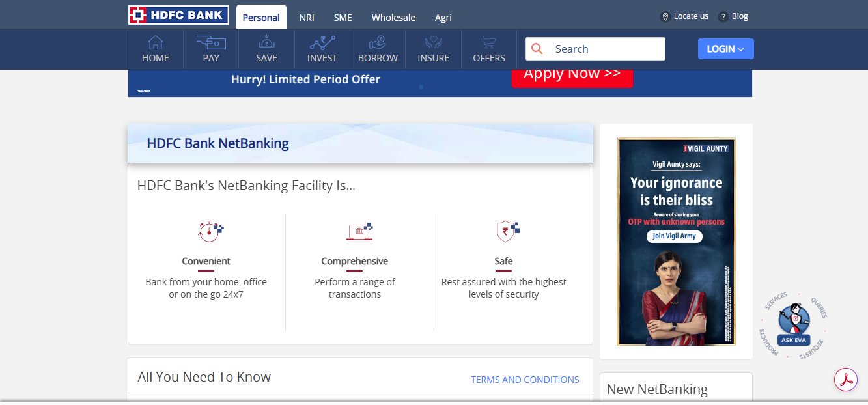Open the Invest chart icon menu
Screen dimensions: 868x405
click(x=322, y=43)
